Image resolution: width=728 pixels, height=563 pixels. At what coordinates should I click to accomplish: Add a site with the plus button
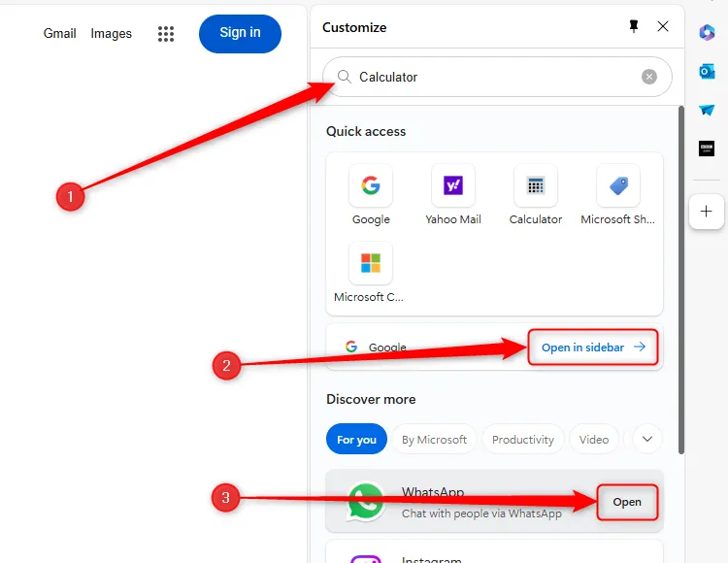pyautogui.click(x=707, y=211)
